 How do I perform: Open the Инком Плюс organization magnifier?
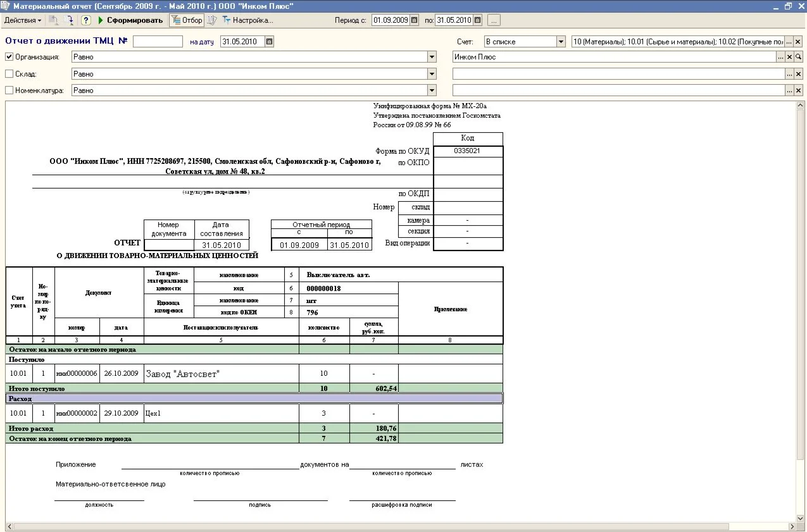tap(798, 57)
